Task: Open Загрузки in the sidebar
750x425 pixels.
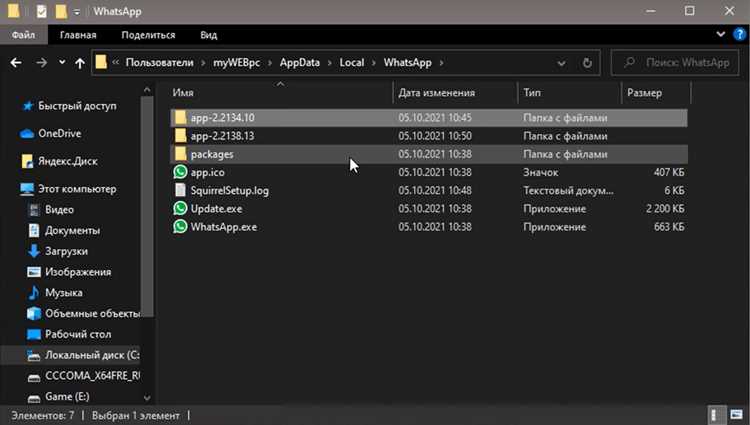Action: pyautogui.click(x=66, y=251)
